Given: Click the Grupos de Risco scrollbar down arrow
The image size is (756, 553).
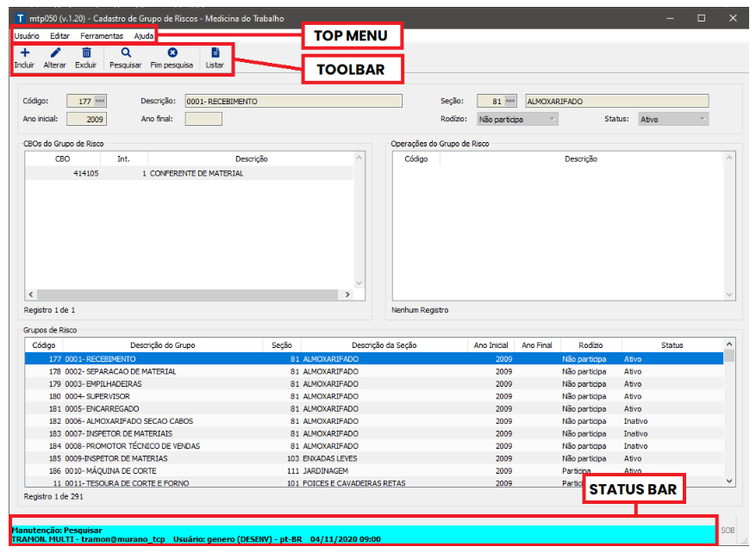Looking at the screenshot, I should pyautogui.click(x=729, y=481).
